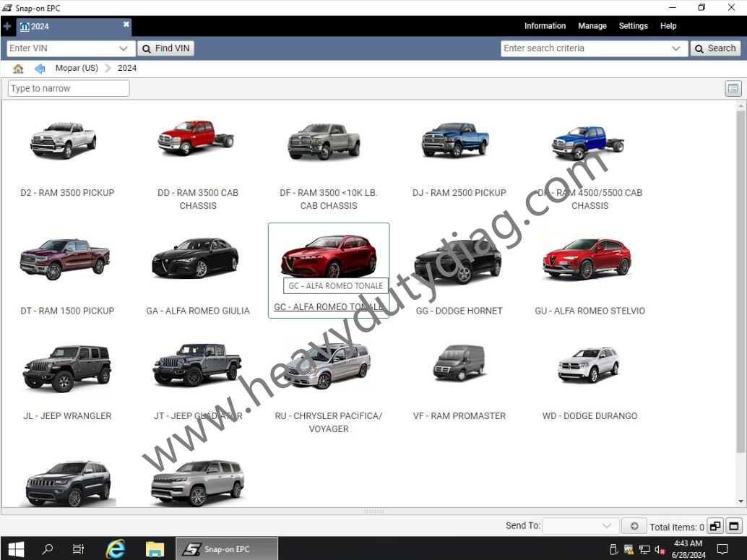Screen dimensions: 747x560
Task: Open the Settings menu
Action: (633, 26)
